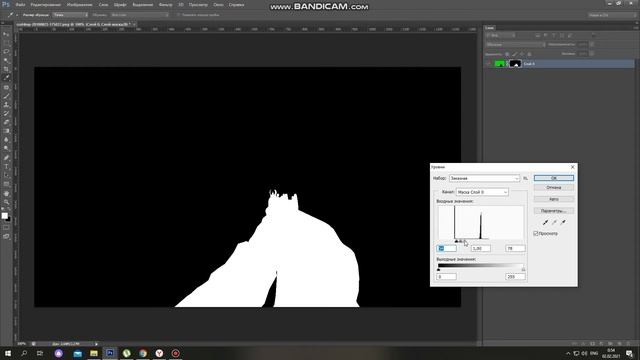The image size is (640, 360).
Task: Open the Файл menu
Action: point(20,5)
